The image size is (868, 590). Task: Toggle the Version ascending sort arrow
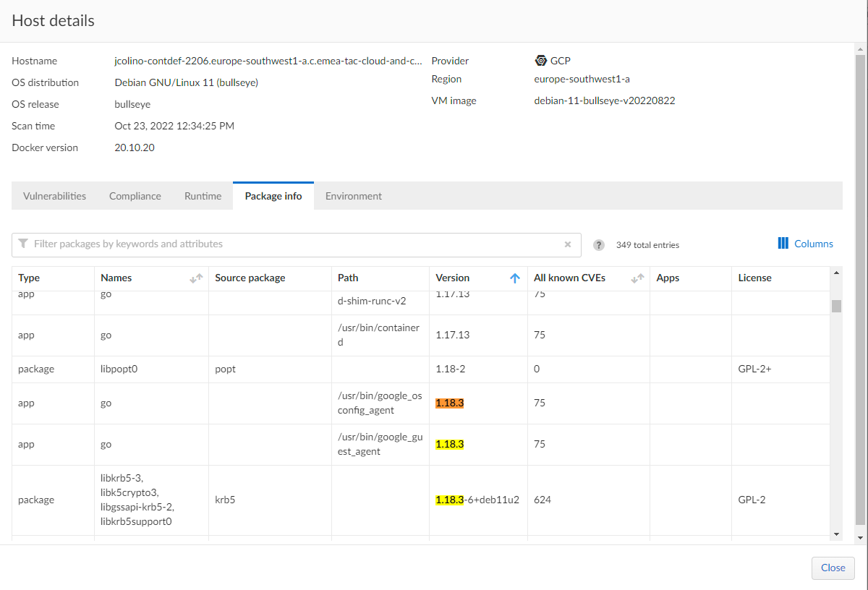pyautogui.click(x=515, y=278)
